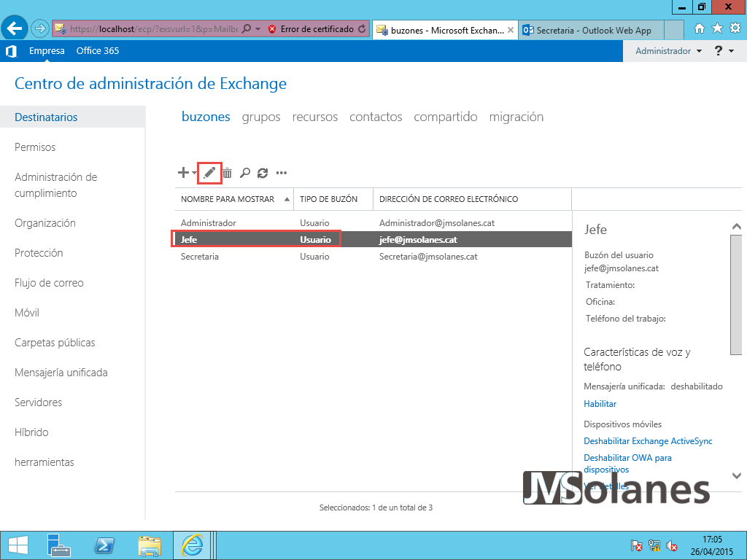Click Deshabilitar Exchange ActiveSync link
Image resolution: width=747 pixels, height=560 pixels.
coord(648,441)
